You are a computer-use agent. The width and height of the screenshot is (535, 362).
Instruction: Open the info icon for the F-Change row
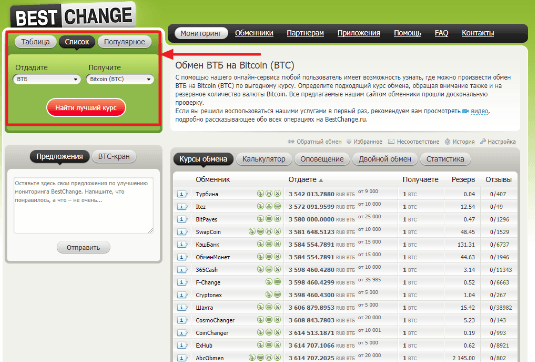point(182,283)
